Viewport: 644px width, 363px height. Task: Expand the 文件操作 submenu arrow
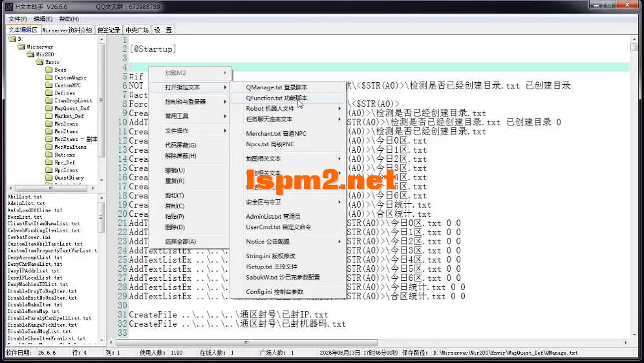(x=225, y=131)
